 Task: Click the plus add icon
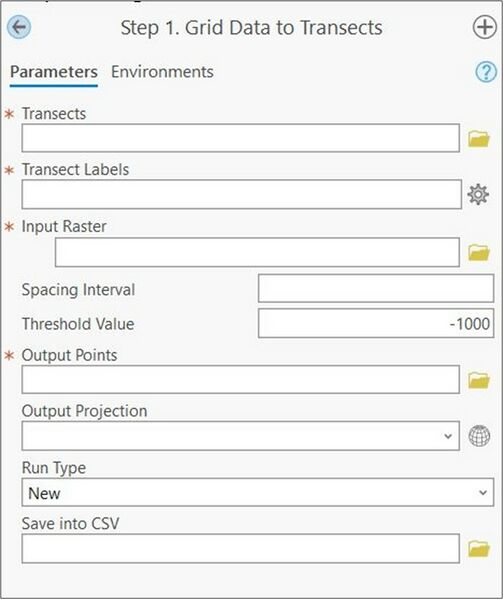(x=485, y=27)
